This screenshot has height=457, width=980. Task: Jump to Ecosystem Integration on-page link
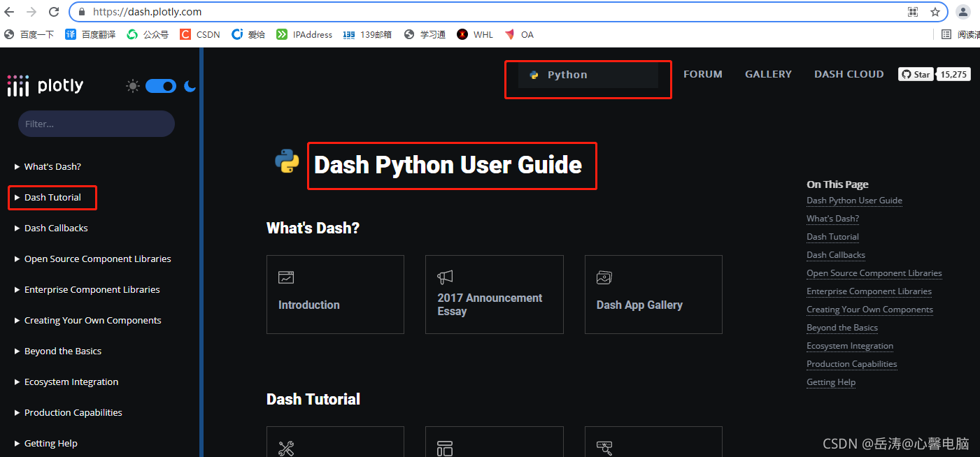click(x=850, y=346)
